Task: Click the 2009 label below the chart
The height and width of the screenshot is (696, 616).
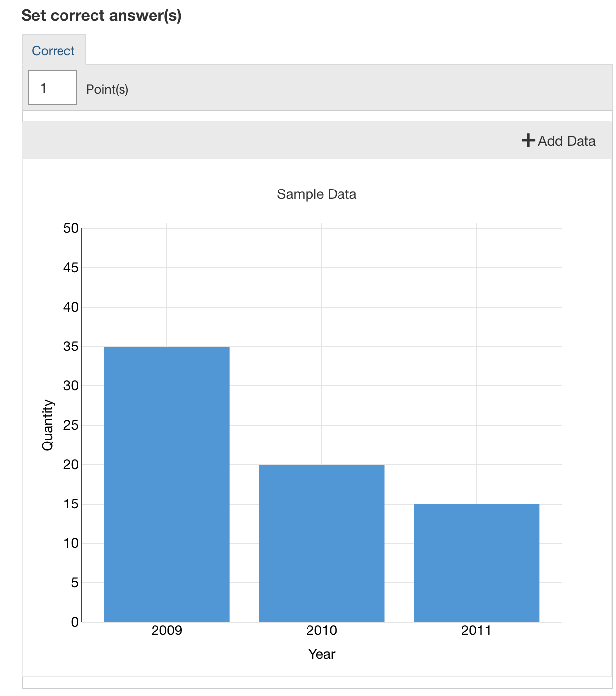Action: tap(166, 630)
